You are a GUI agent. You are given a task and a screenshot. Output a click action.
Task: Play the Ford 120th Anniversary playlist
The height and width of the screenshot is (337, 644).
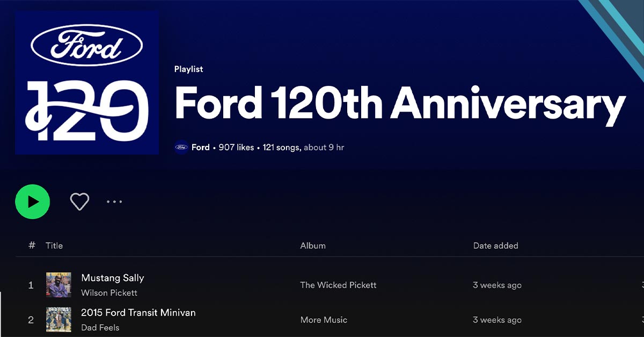point(33,201)
